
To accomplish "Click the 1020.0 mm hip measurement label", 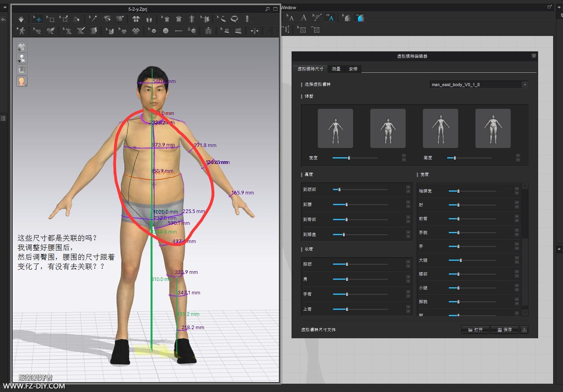I will click(x=166, y=212).
